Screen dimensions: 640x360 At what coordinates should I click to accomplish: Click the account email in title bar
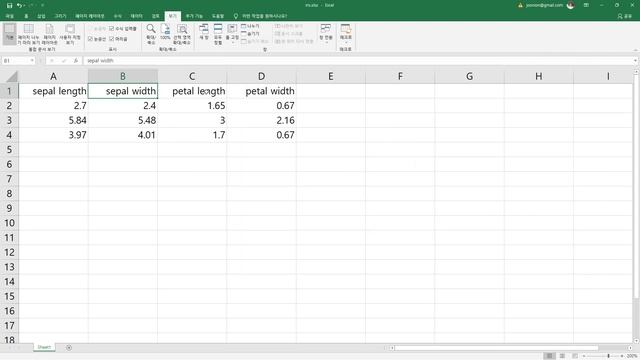pos(544,5)
